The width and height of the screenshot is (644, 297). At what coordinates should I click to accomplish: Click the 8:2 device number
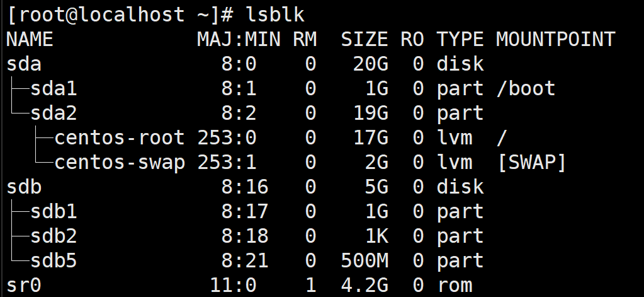pyautogui.click(x=239, y=113)
